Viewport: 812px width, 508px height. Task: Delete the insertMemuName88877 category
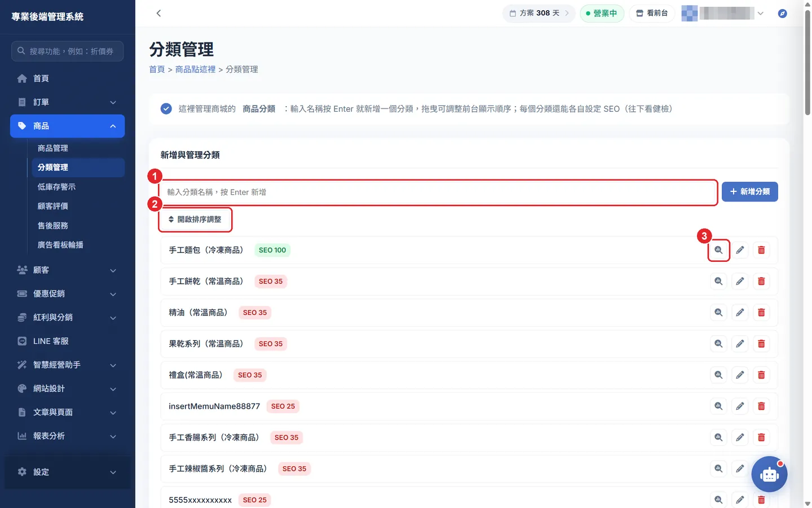pyautogui.click(x=761, y=406)
